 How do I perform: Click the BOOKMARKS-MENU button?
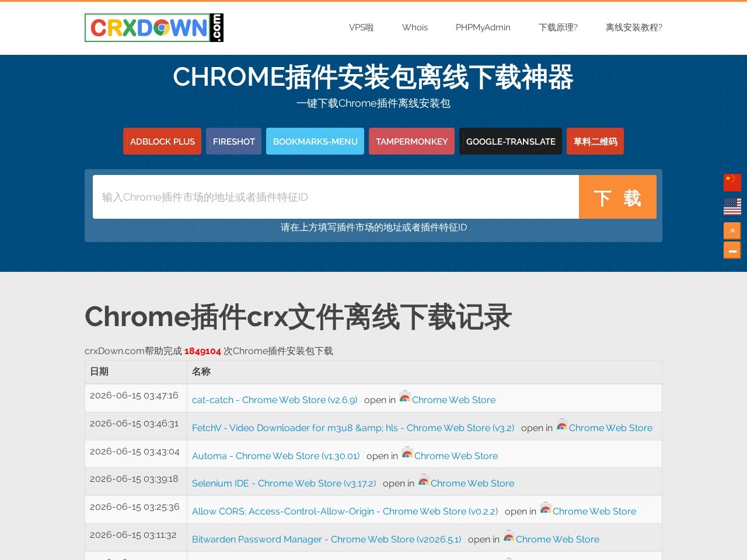(315, 141)
